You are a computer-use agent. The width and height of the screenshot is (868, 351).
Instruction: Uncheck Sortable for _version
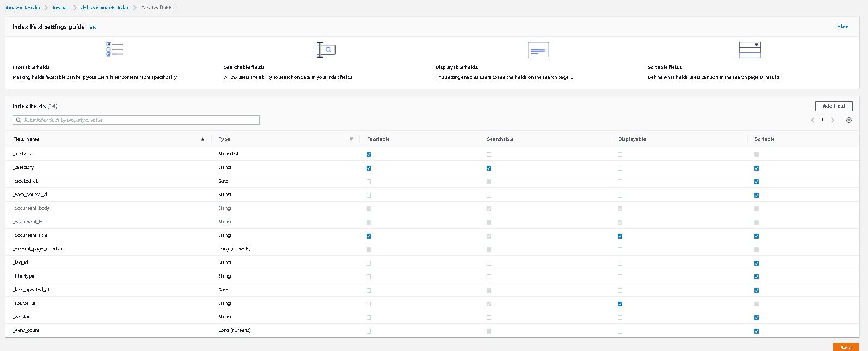pos(757,317)
